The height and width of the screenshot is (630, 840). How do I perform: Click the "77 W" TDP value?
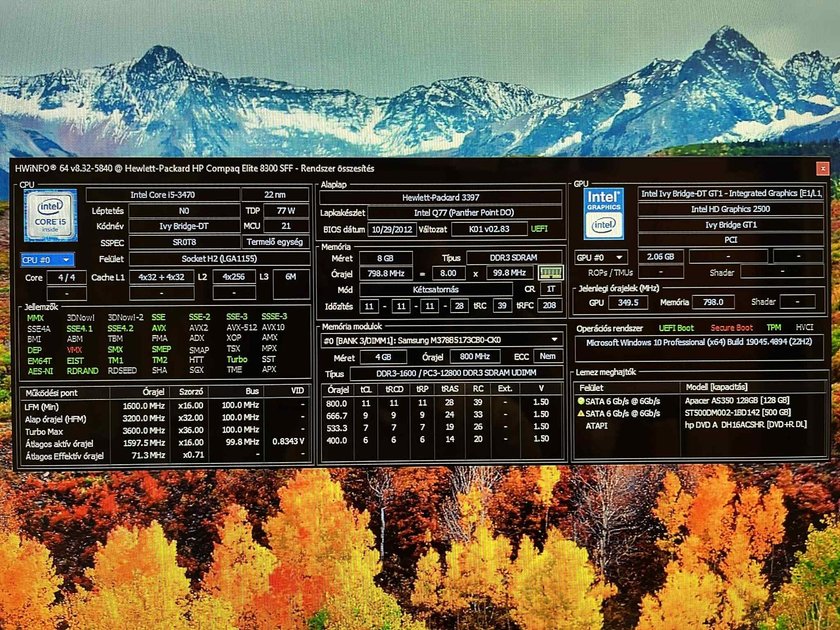coord(285,211)
